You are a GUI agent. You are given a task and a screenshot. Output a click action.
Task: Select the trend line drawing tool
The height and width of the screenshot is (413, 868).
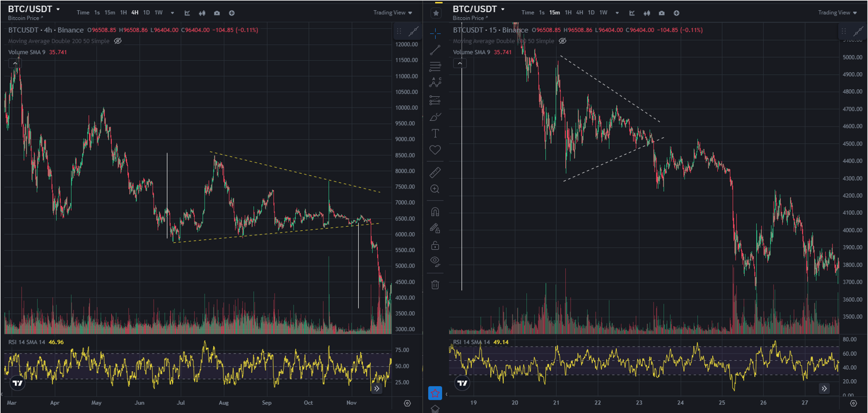[435, 50]
